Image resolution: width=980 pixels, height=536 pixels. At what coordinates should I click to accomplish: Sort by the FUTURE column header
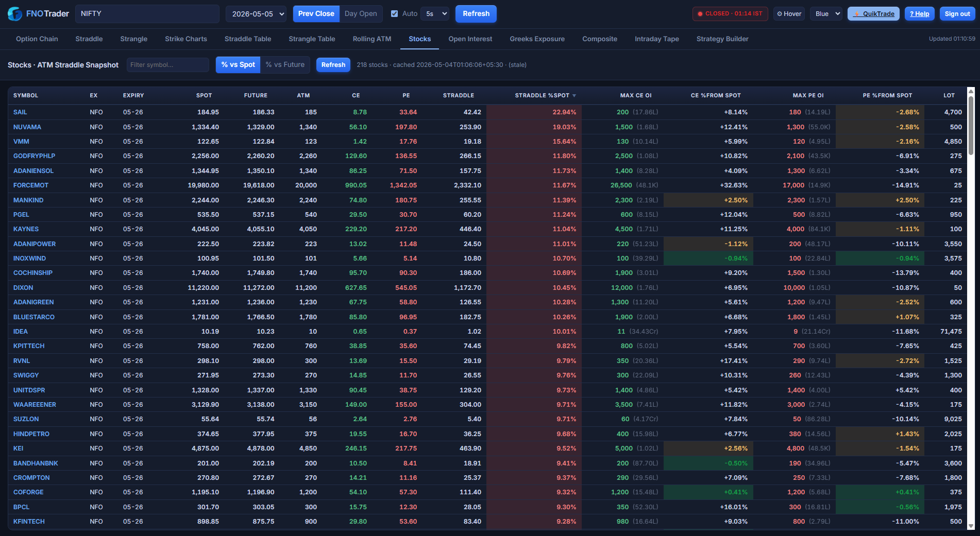256,96
